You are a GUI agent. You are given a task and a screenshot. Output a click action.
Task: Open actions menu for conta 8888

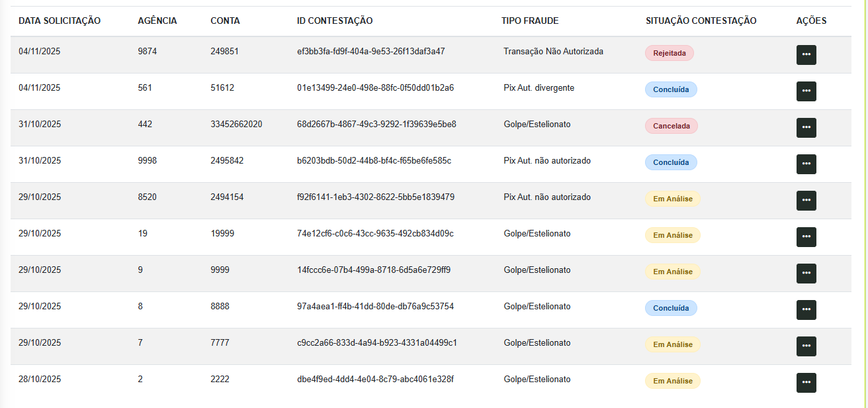click(x=806, y=310)
